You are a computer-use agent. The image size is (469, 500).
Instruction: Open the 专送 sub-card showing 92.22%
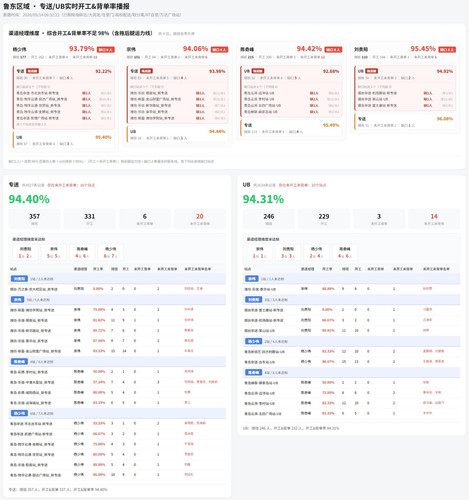tap(64, 97)
